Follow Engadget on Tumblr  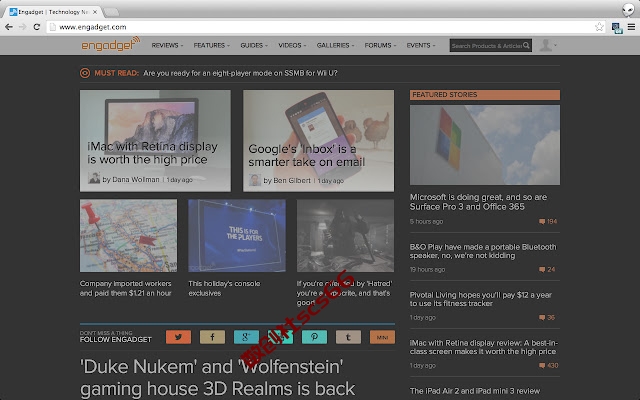348,337
